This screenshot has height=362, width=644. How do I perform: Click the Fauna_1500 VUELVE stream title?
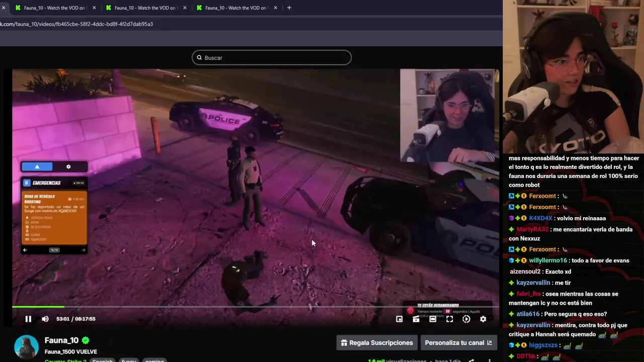[x=71, y=351]
